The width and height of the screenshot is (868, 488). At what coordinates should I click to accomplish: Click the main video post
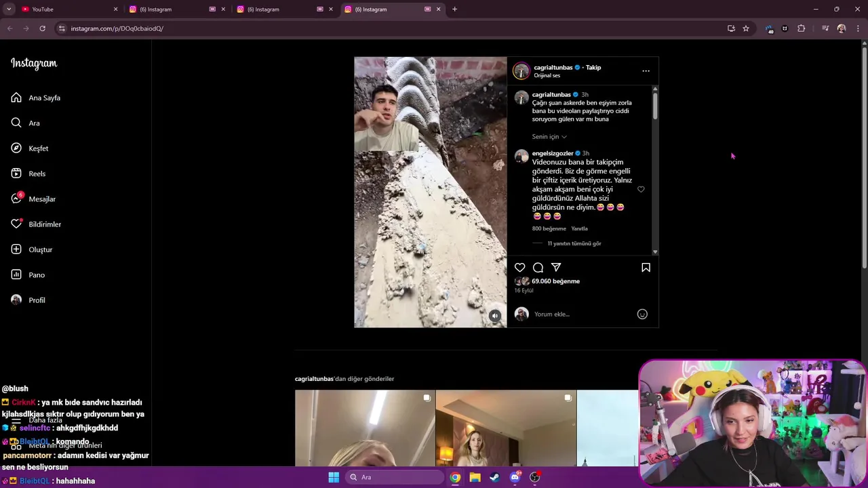430,192
